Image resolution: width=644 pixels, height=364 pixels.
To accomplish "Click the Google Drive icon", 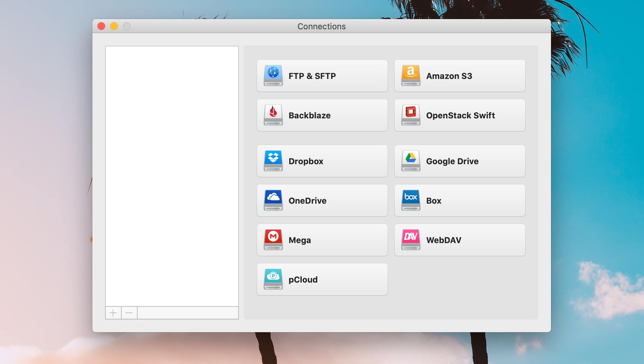I will 410,161.
